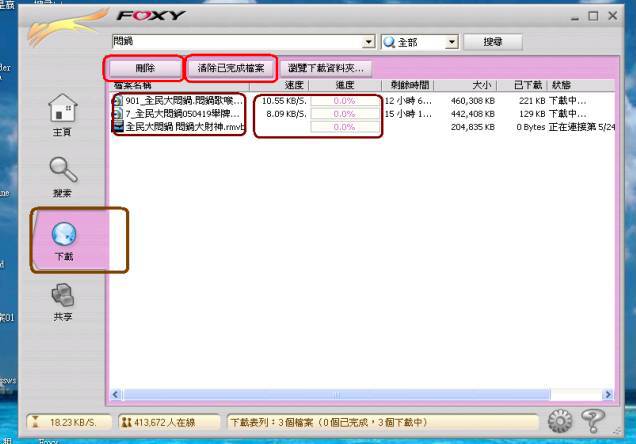This screenshot has height=444, width=636.
Task: Maximize the Foxy window
Action: [x=593, y=16]
